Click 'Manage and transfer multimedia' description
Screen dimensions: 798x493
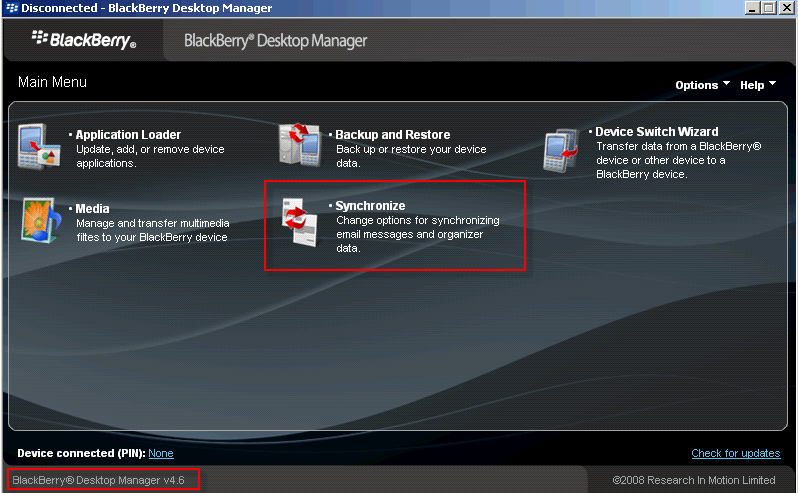[x=153, y=230]
